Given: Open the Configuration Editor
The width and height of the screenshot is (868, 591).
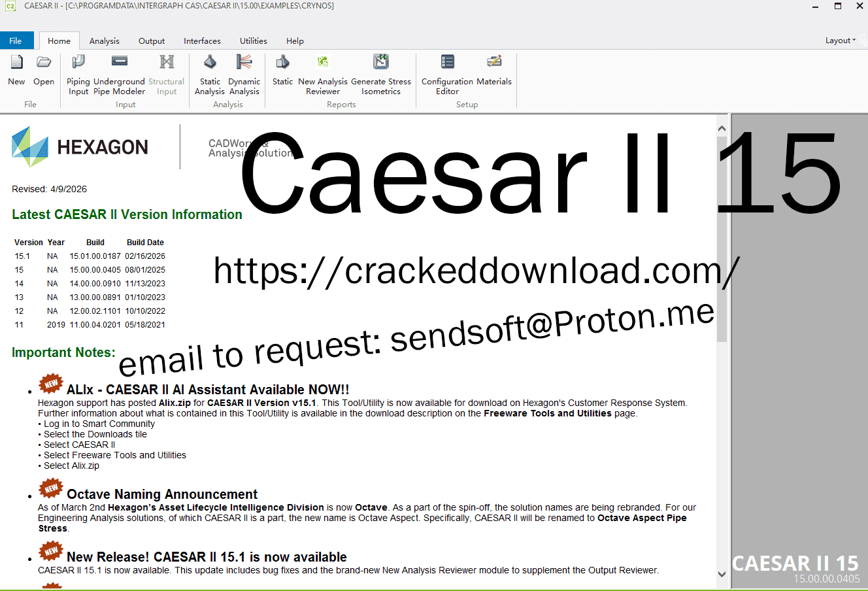Looking at the screenshot, I should click(448, 75).
